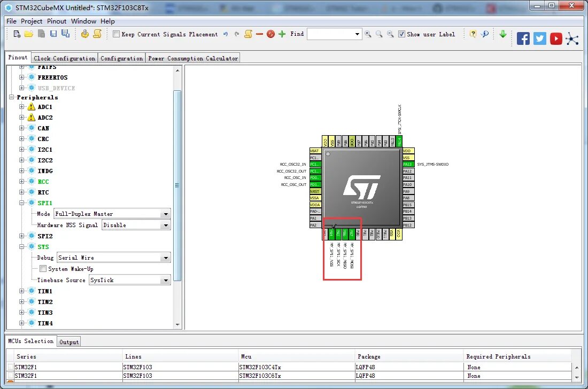
Task: Click the Open Project folder icon
Action: tap(29, 34)
